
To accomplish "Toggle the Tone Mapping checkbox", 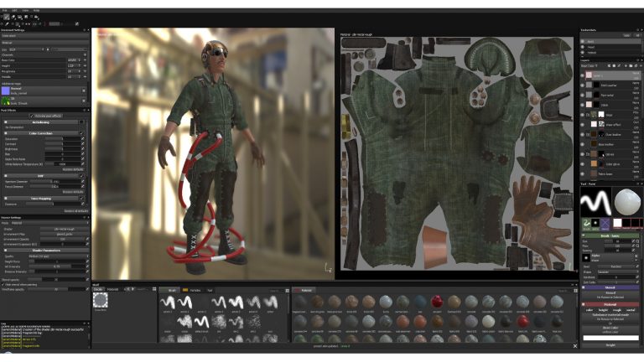I will 81,199.
